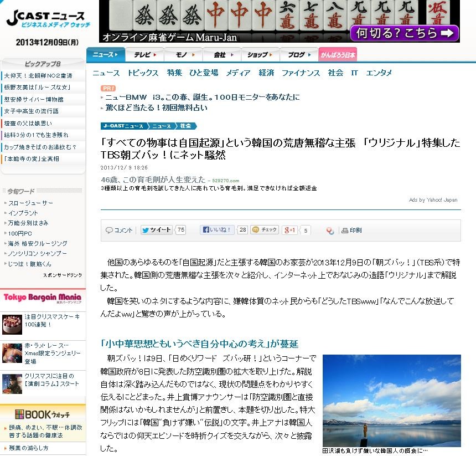Screen dimensions: 476x456
Task: Open the 万能分別はさみ keyword link
Action: 28,223
